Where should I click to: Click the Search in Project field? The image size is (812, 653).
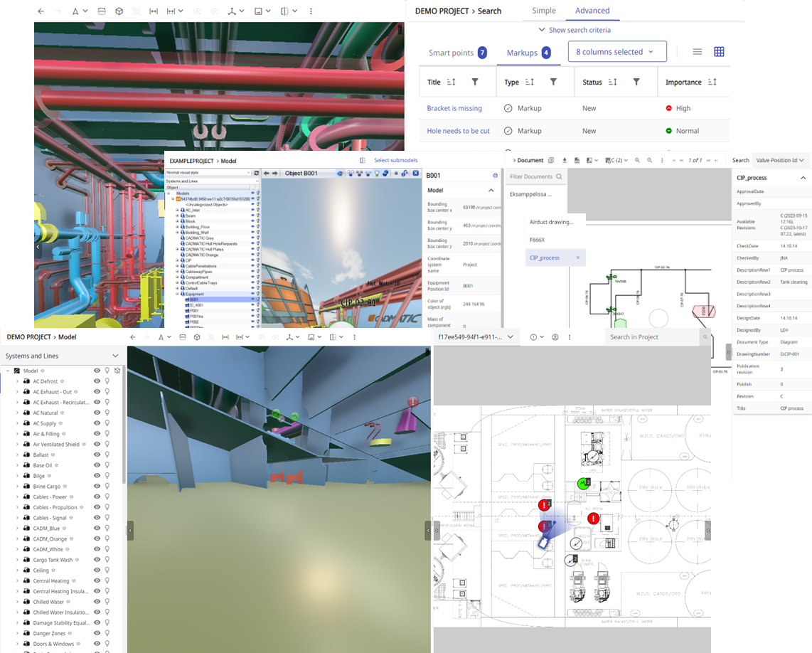tap(651, 337)
